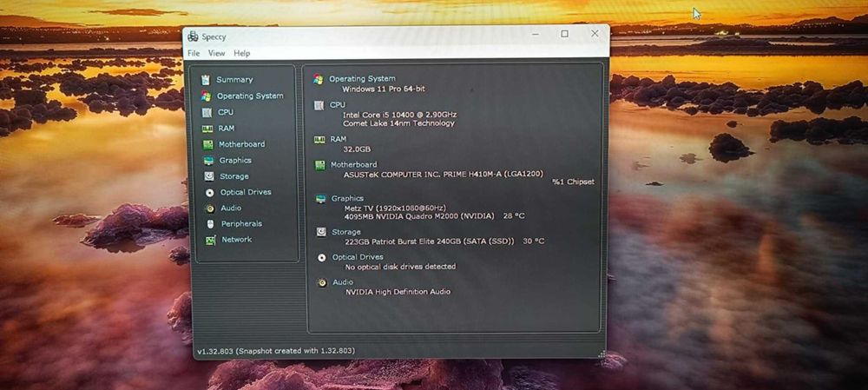Open the RAM heading link in summary
This screenshot has width=868, height=390.
tap(339, 139)
